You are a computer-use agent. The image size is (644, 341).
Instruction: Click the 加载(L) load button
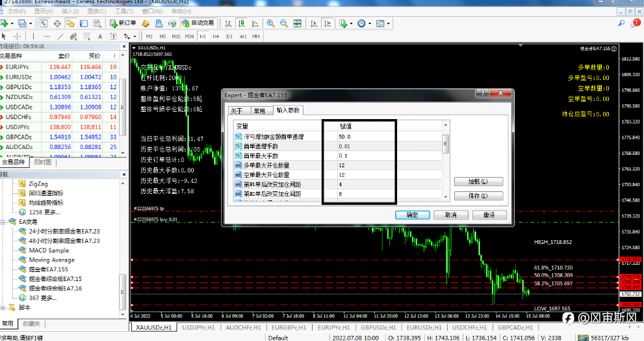[478, 182]
